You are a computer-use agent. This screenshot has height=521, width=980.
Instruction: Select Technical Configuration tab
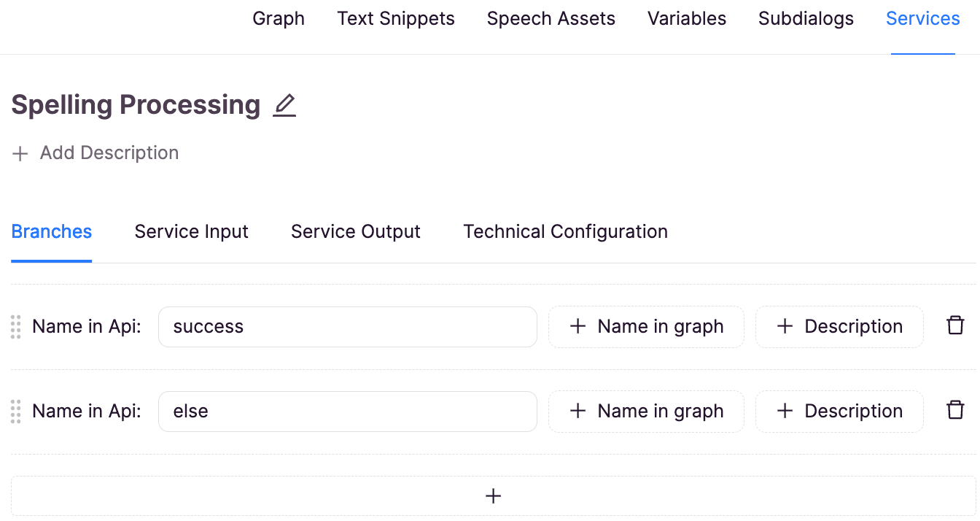point(566,232)
